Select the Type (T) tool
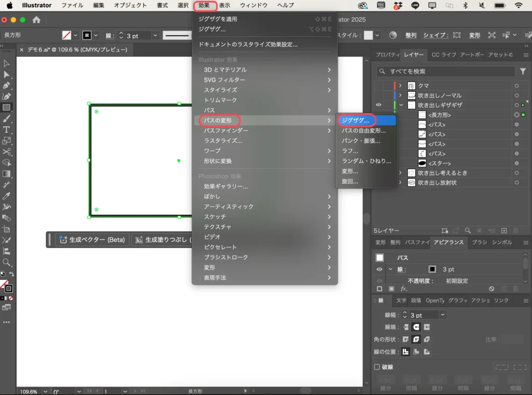Screen dimensions: 532x395 (x=7, y=129)
